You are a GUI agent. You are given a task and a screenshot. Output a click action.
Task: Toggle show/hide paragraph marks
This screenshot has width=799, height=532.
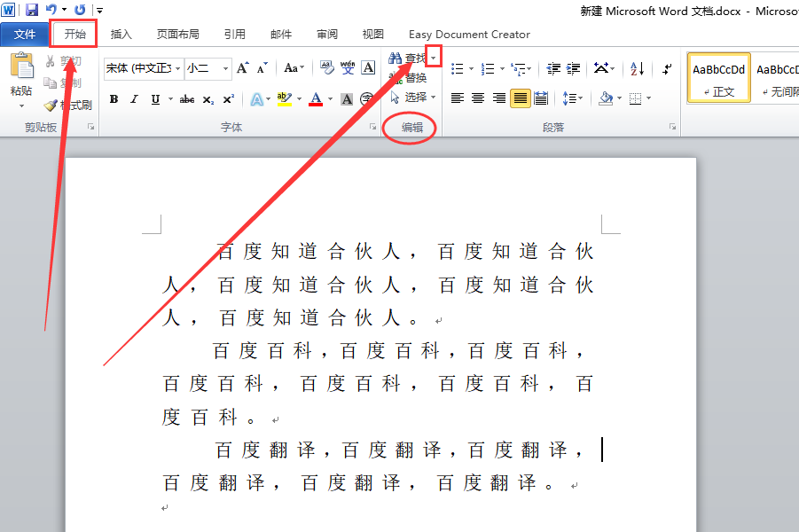click(x=667, y=69)
